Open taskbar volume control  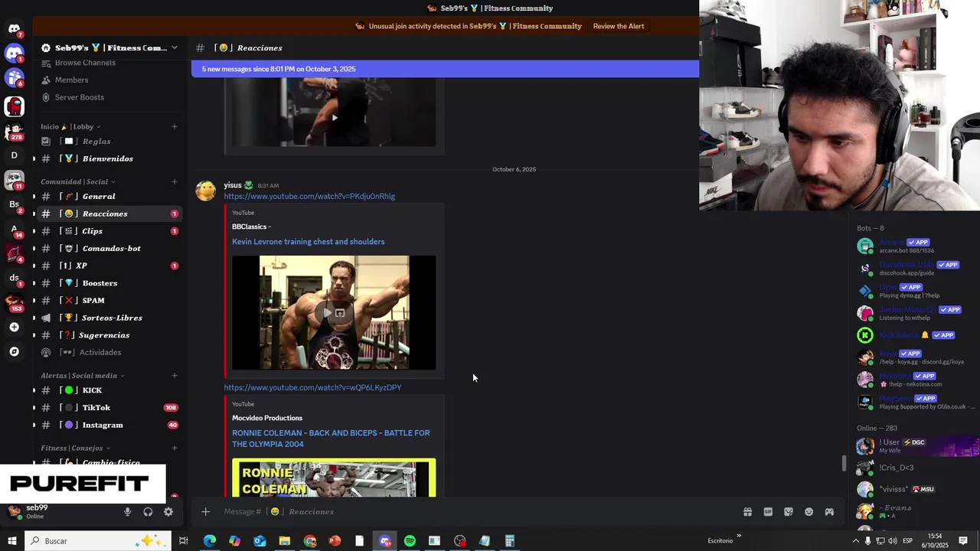click(x=891, y=541)
